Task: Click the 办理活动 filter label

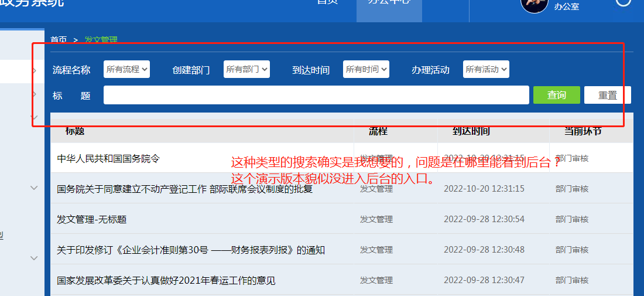Action: coord(430,70)
